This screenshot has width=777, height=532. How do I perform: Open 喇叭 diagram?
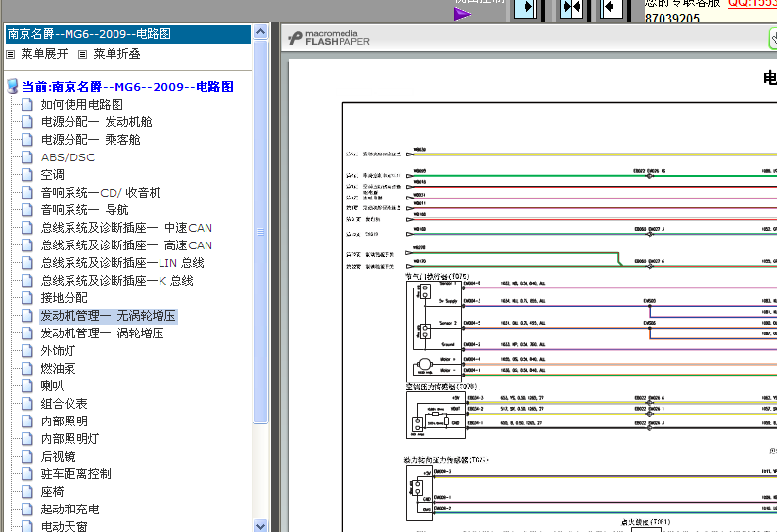point(52,386)
